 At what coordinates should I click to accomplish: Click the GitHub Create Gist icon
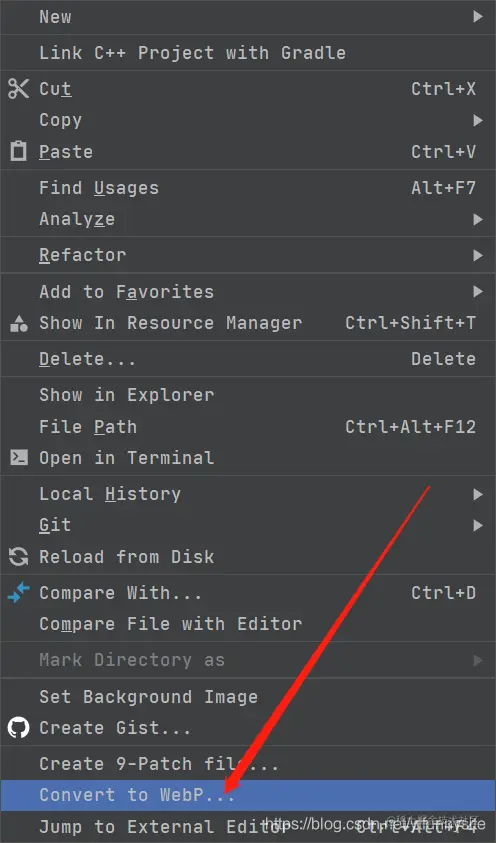[18, 727]
